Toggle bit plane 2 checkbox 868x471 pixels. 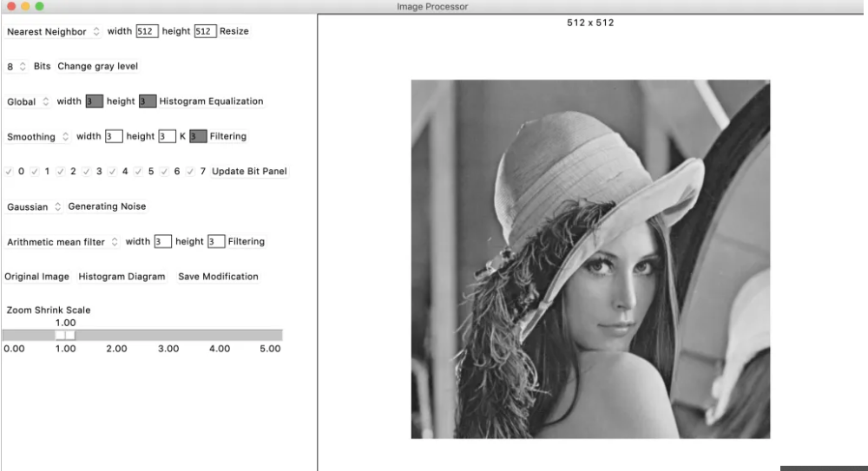coord(61,172)
